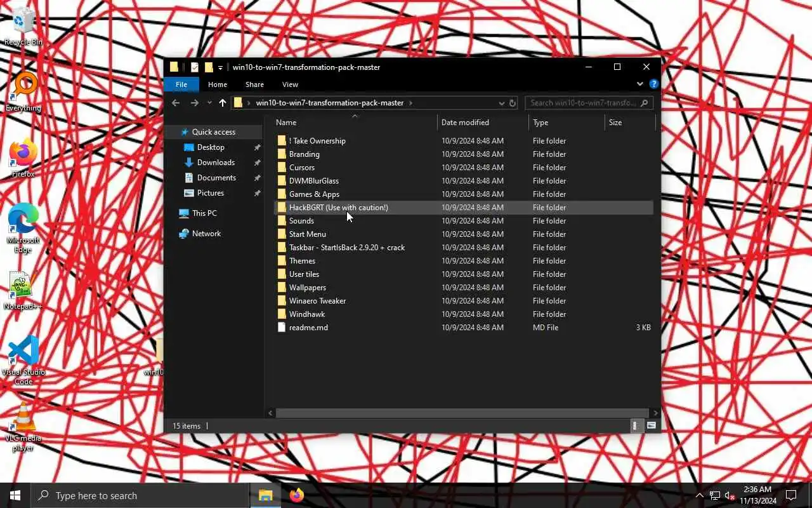The width and height of the screenshot is (812, 508).
Task: Select the Cursors folder
Action: point(463,168)
